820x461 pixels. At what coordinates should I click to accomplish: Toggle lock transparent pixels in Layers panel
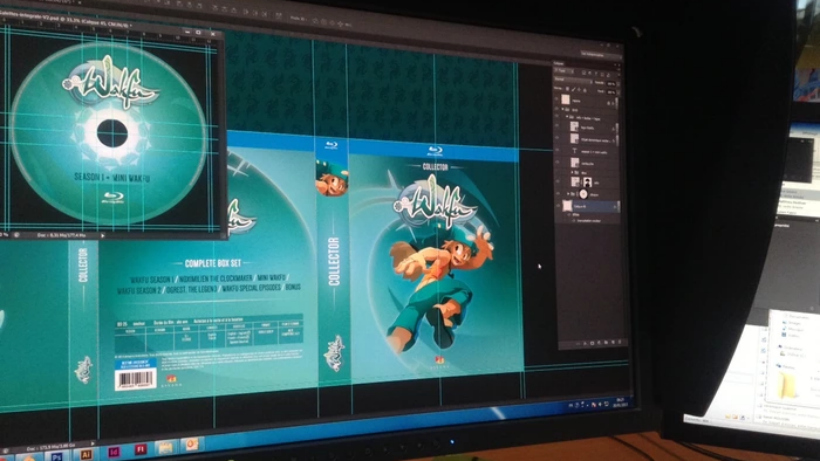pos(567,89)
